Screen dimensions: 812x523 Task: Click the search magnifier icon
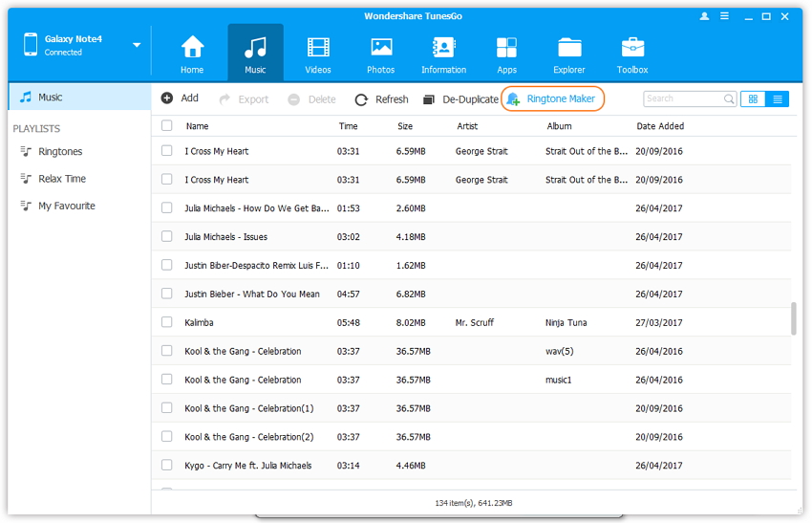tap(729, 98)
